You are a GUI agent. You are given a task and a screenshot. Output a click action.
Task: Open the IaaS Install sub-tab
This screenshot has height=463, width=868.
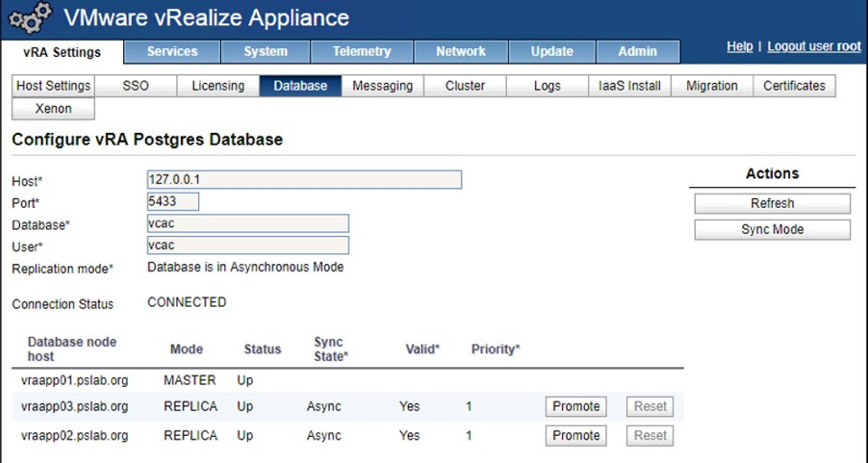coord(629,86)
